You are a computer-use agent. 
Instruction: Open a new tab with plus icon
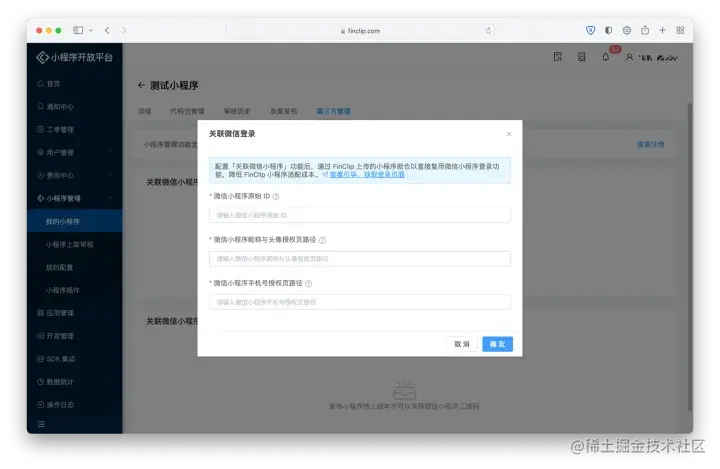662,30
